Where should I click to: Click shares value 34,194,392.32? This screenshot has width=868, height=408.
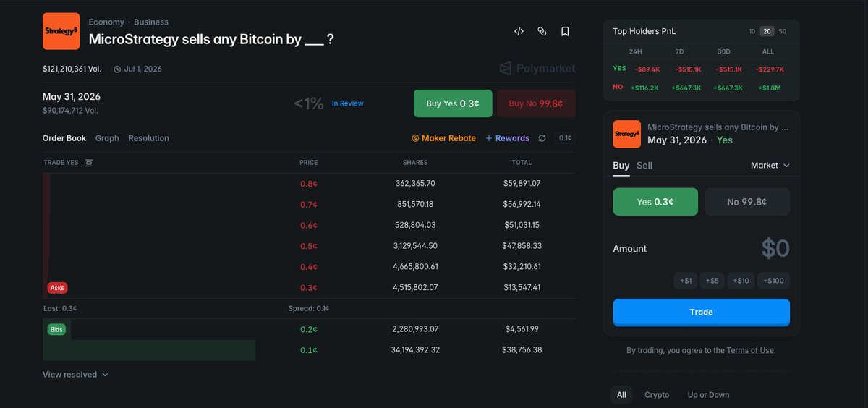[415, 350]
